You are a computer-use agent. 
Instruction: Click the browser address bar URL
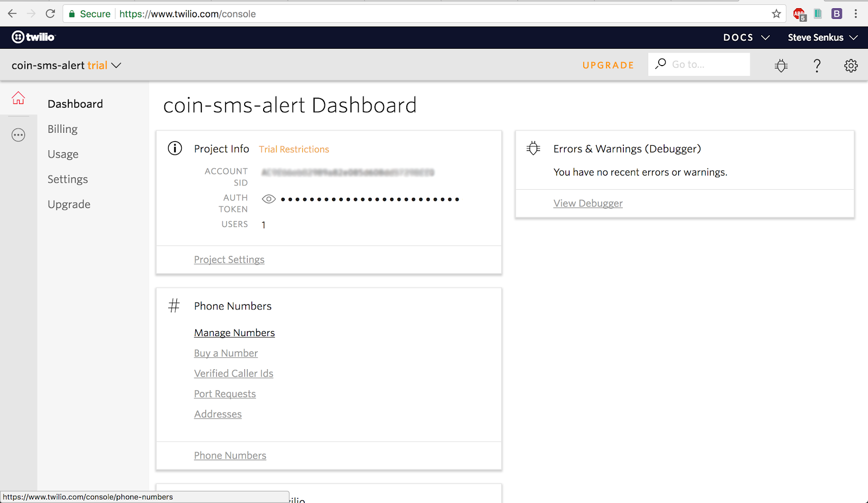pyautogui.click(x=188, y=14)
